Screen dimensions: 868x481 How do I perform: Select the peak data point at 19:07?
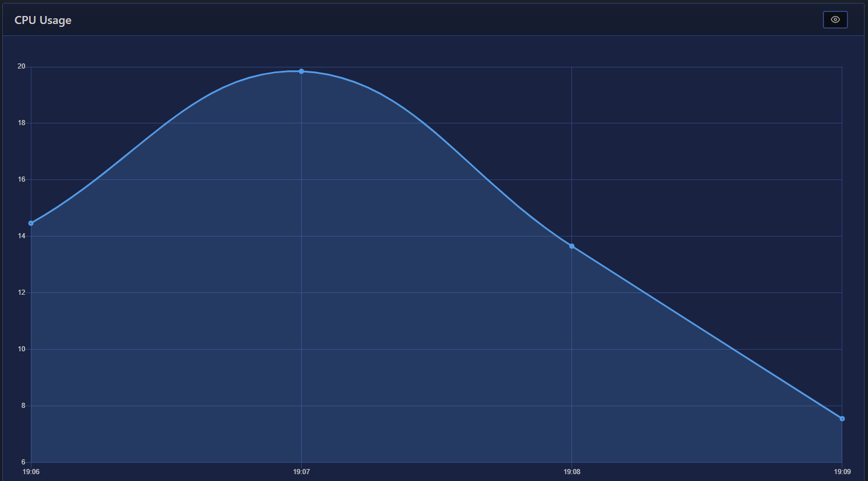[301, 71]
